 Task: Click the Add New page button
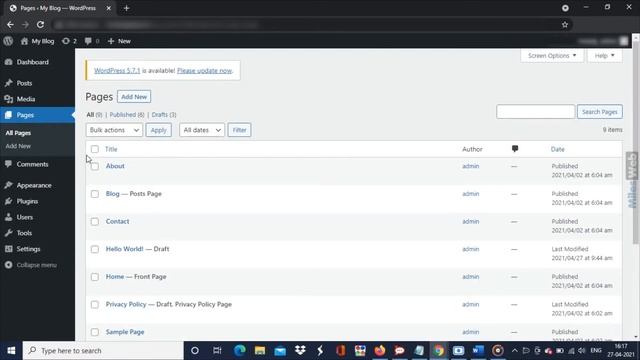pyautogui.click(x=134, y=97)
